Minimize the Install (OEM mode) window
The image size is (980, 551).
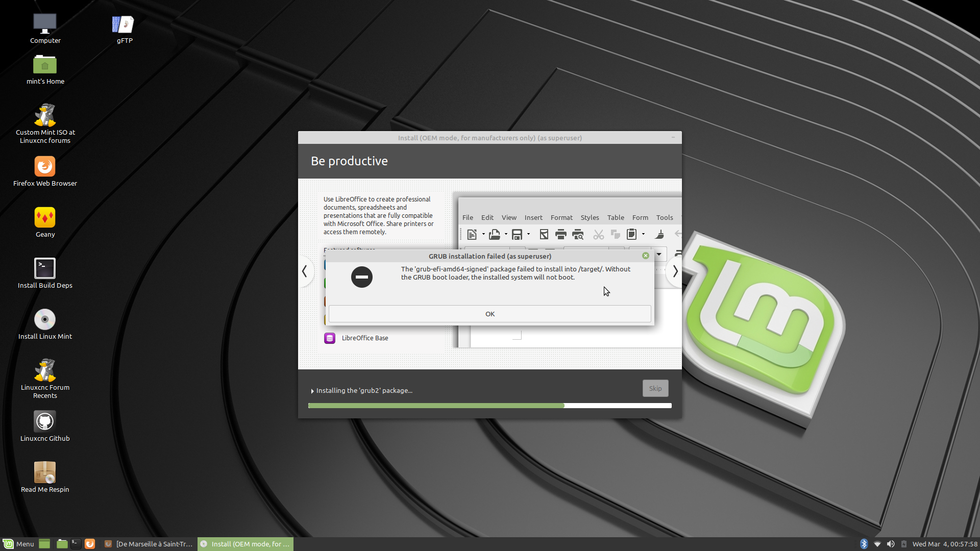pyautogui.click(x=673, y=137)
